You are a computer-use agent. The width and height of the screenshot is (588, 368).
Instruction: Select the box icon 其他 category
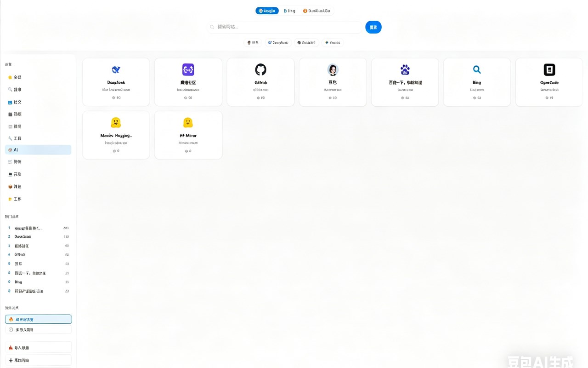coord(10,187)
